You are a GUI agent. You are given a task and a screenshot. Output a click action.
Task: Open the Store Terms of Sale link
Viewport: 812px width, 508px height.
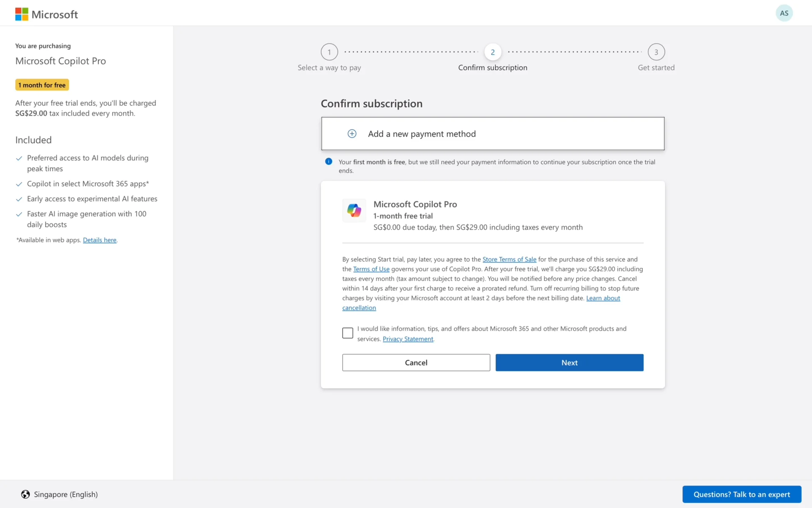tap(509, 260)
